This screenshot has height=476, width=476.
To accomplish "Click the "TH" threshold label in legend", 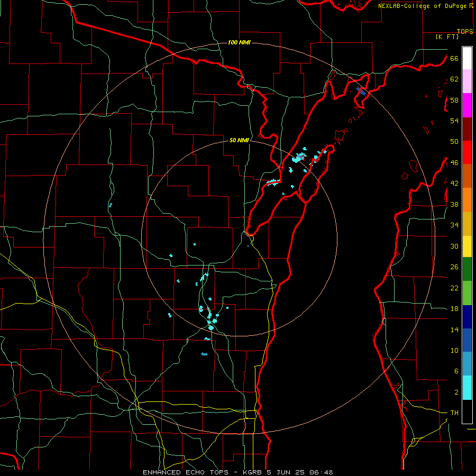I will pos(454,413).
